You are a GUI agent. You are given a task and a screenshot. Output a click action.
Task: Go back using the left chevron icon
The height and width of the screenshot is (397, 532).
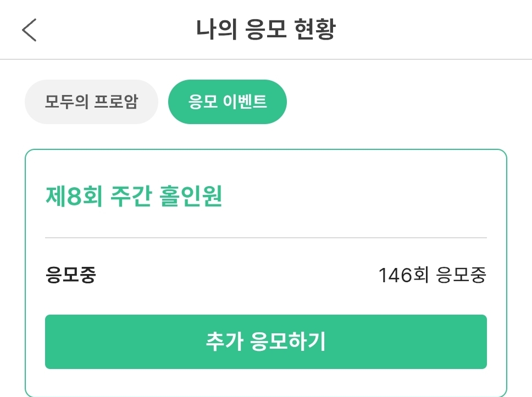(x=29, y=30)
